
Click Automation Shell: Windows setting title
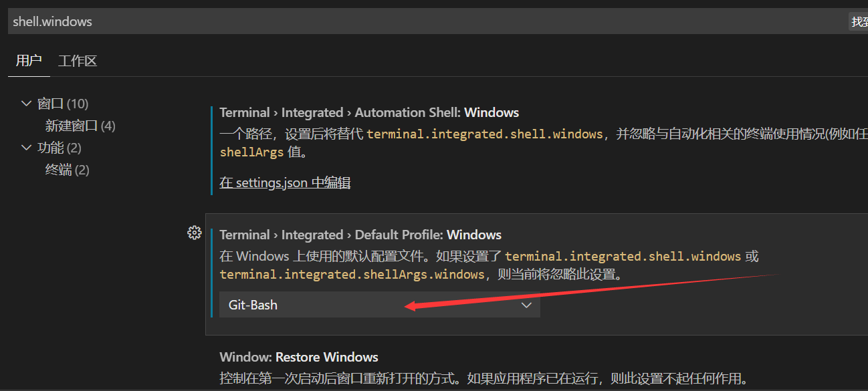click(x=369, y=112)
